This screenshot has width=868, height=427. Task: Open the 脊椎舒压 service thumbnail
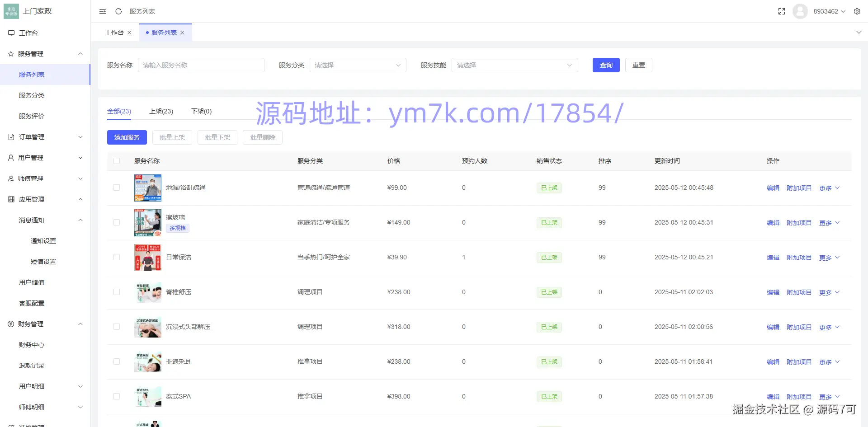(x=148, y=292)
